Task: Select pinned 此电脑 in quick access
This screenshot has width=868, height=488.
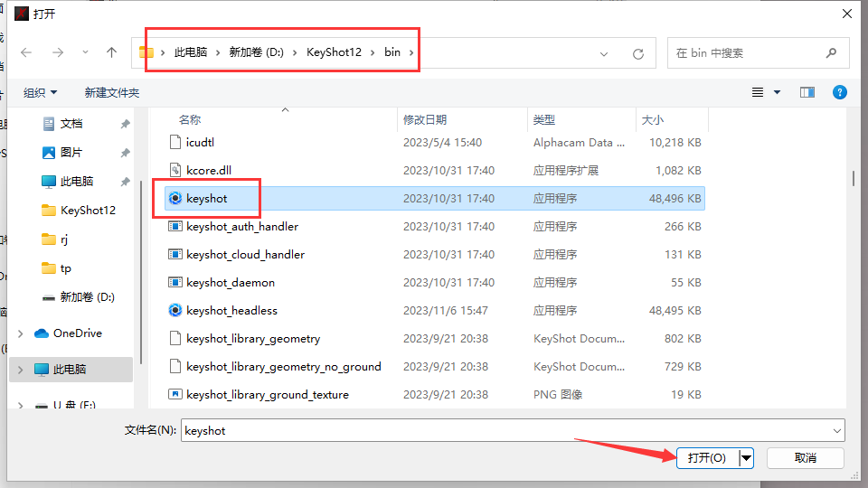Action: 76,181
